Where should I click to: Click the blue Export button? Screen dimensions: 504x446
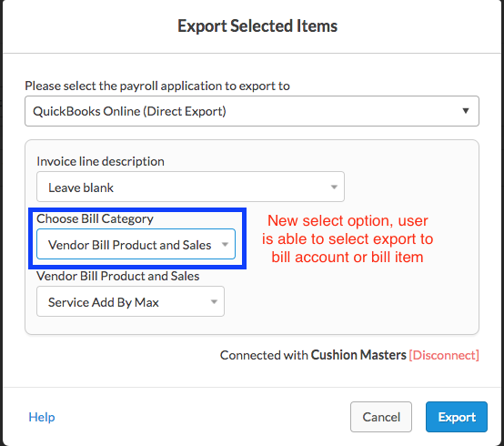(x=457, y=417)
